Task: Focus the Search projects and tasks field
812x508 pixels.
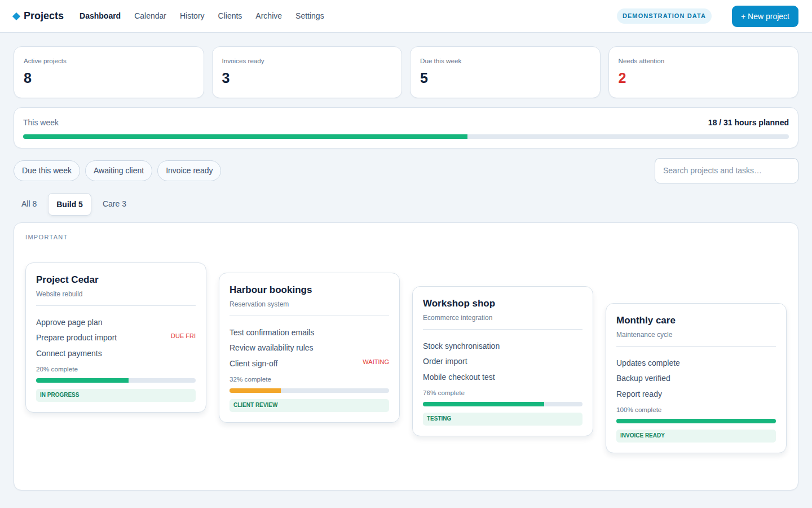Action: click(x=726, y=170)
